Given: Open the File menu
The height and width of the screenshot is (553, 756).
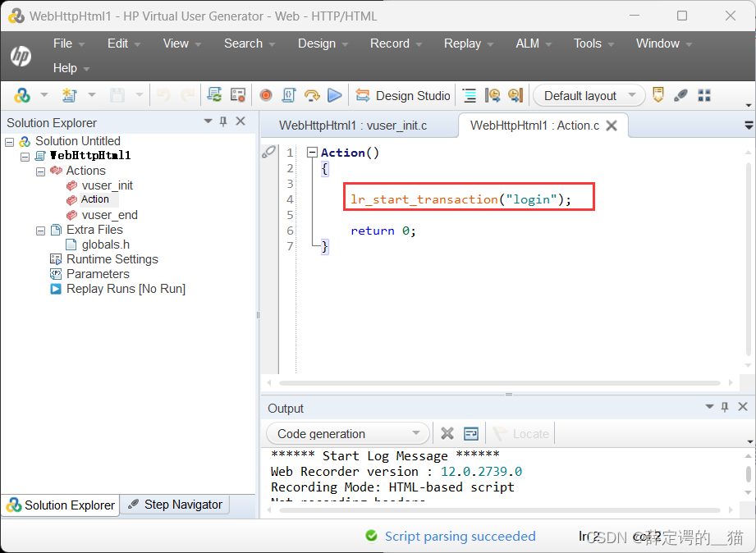Looking at the screenshot, I should pos(68,43).
